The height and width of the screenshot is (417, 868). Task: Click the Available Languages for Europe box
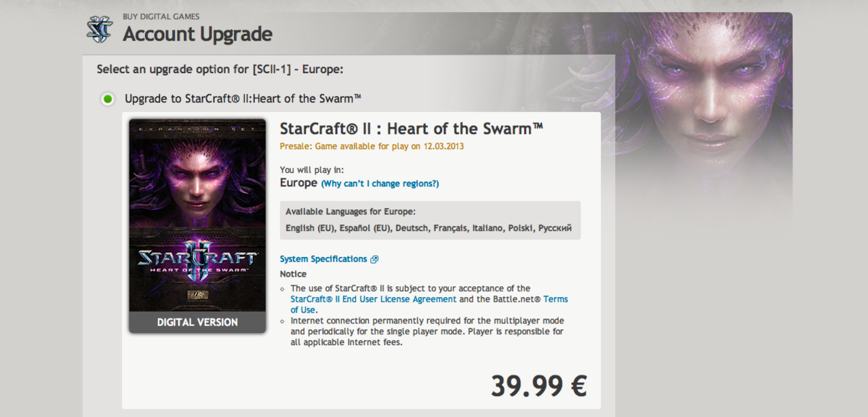(430, 218)
